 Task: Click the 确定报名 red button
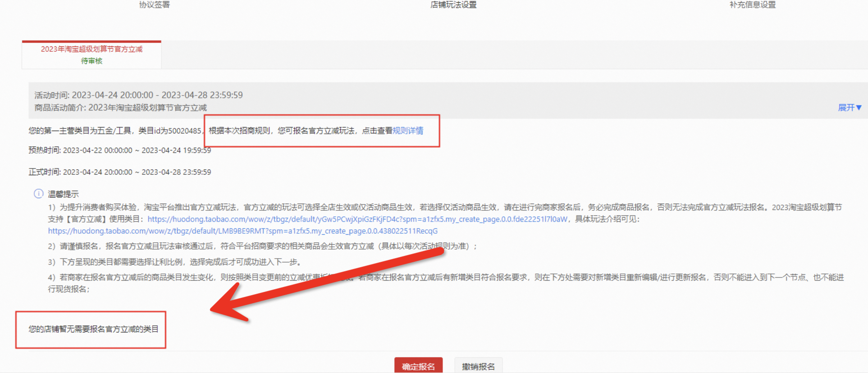tap(418, 365)
